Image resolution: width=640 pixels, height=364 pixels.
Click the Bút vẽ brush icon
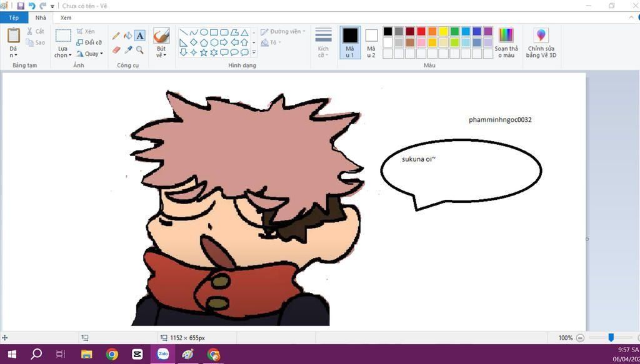tap(161, 36)
